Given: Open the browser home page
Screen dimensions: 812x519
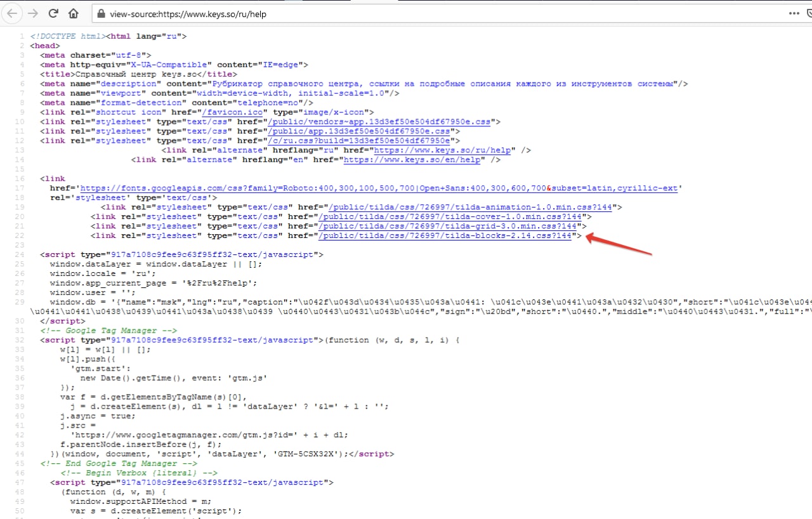Looking at the screenshot, I should [x=74, y=13].
